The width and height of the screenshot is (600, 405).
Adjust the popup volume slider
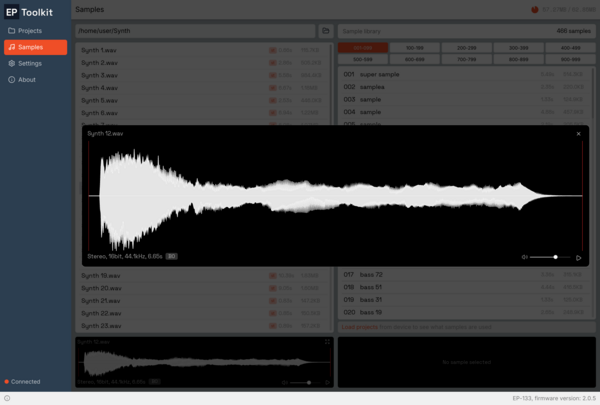pyautogui.click(x=550, y=257)
